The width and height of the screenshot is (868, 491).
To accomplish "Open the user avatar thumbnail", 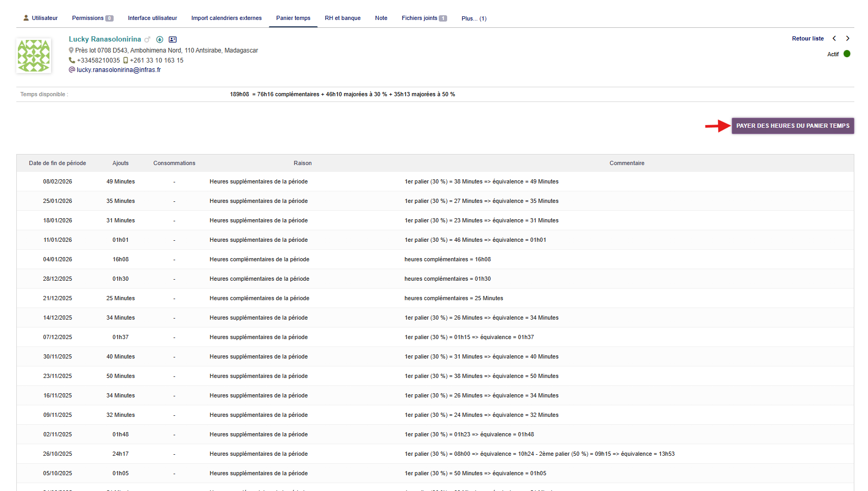I will click(x=34, y=55).
